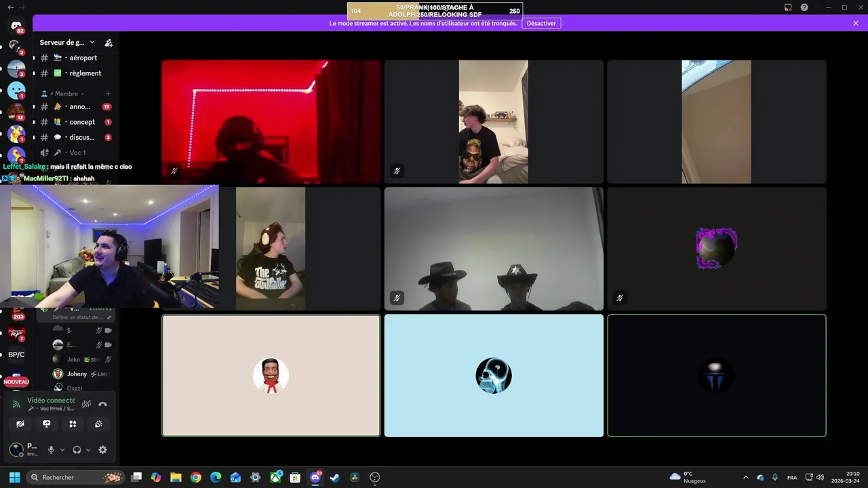Image resolution: width=868 pixels, height=488 pixels.
Task: Open the Windows Start menu
Action: pos(14,477)
